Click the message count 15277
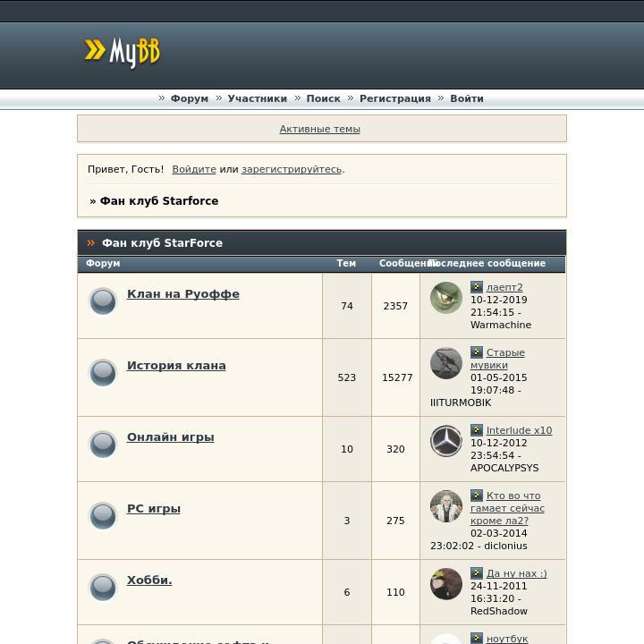This screenshot has height=644, width=644. click(x=397, y=377)
